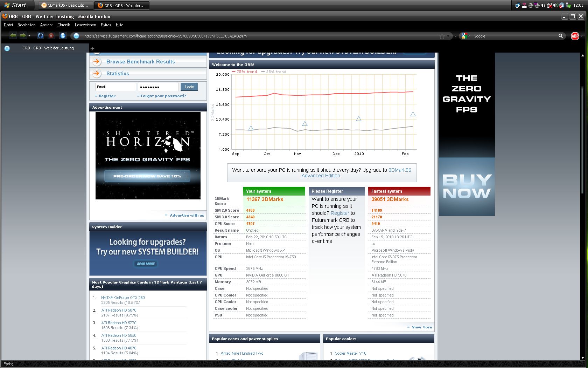Open the Extras menu
The image size is (588, 368).
[106, 25]
